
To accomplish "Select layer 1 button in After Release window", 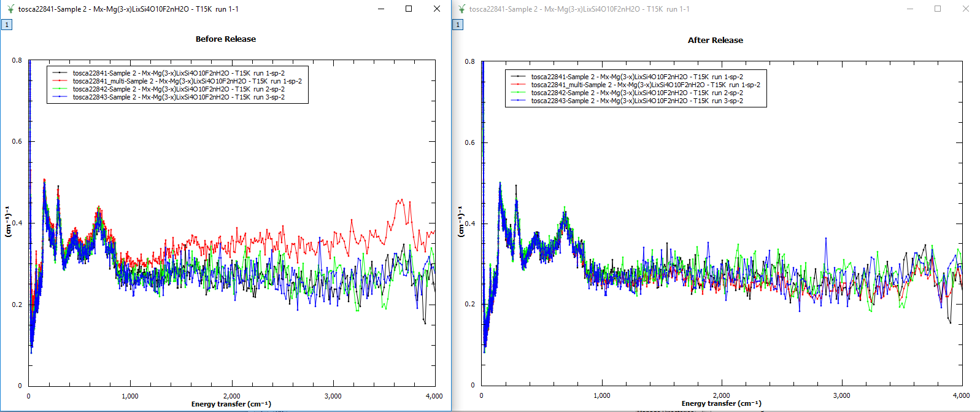I will pos(458,25).
